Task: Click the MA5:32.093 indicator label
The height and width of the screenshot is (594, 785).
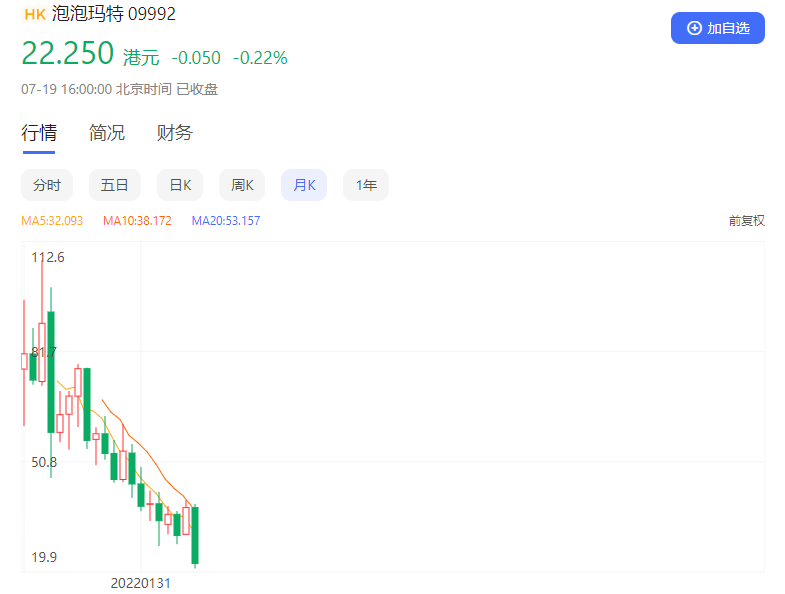Action: click(52, 221)
